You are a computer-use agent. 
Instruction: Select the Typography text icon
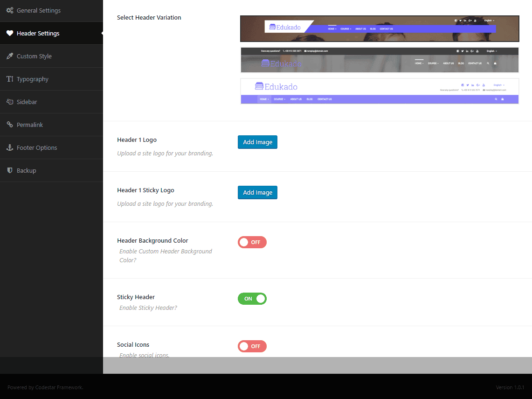pos(10,79)
